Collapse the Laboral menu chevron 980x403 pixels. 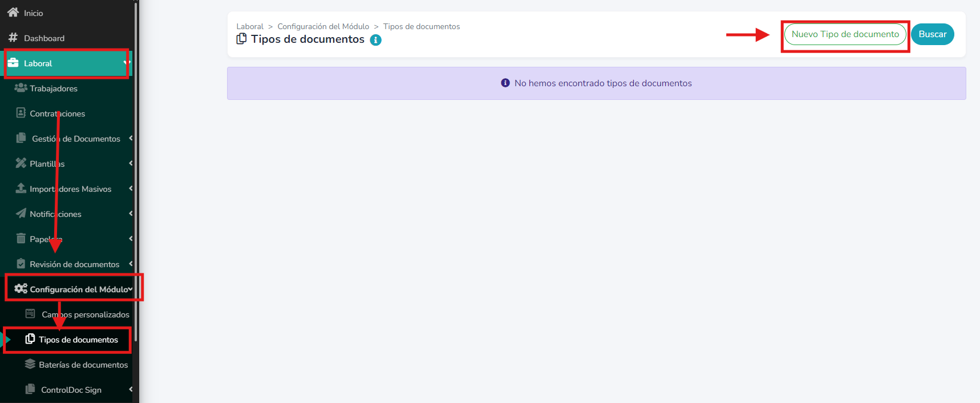(x=127, y=63)
